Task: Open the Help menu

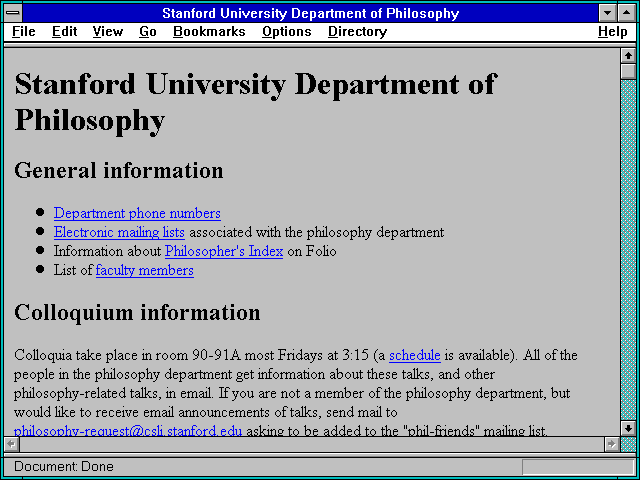Action: point(613,31)
